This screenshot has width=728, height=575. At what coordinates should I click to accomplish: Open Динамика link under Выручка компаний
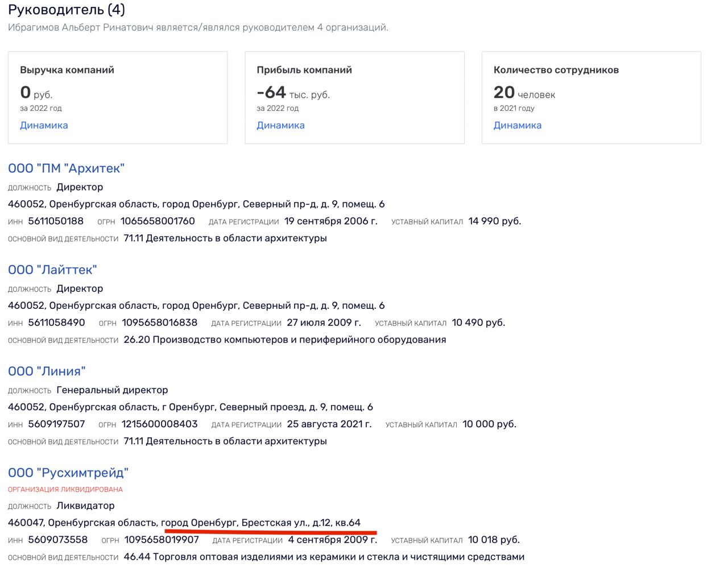tap(44, 125)
